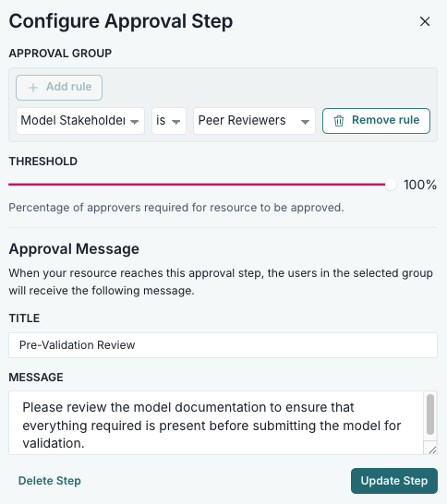
Task: Click the trash icon in Remove rule
Action: (339, 121)
